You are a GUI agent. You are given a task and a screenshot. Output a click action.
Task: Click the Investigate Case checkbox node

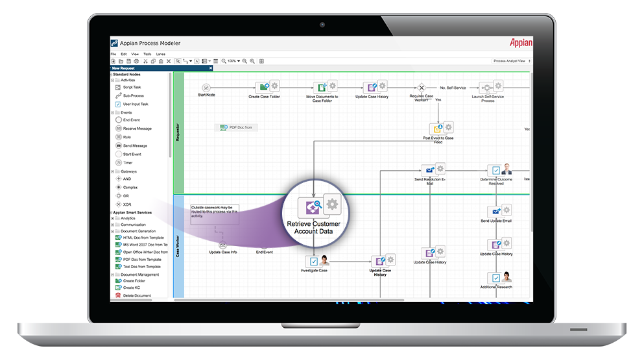pyautogui.click(x=314, y=261)
